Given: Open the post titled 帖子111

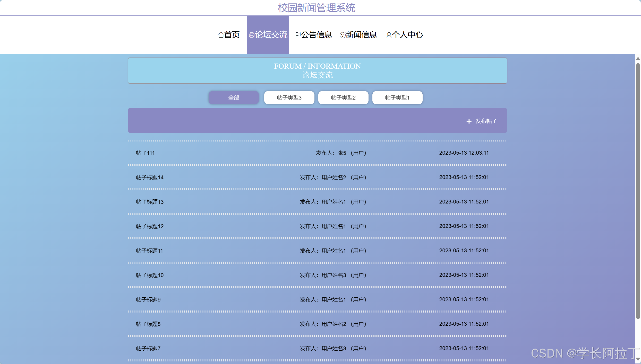Looking at the screenshot, I should [x=145, y=153].
